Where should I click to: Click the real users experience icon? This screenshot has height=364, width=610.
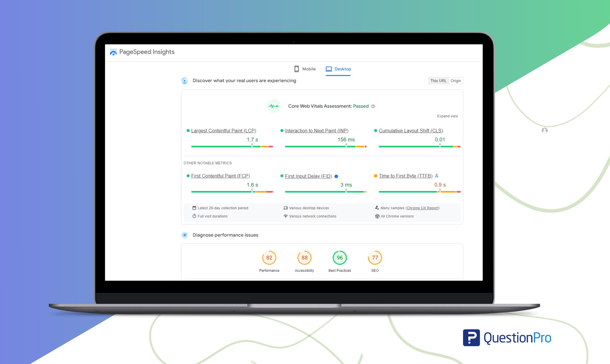point(184,81)
